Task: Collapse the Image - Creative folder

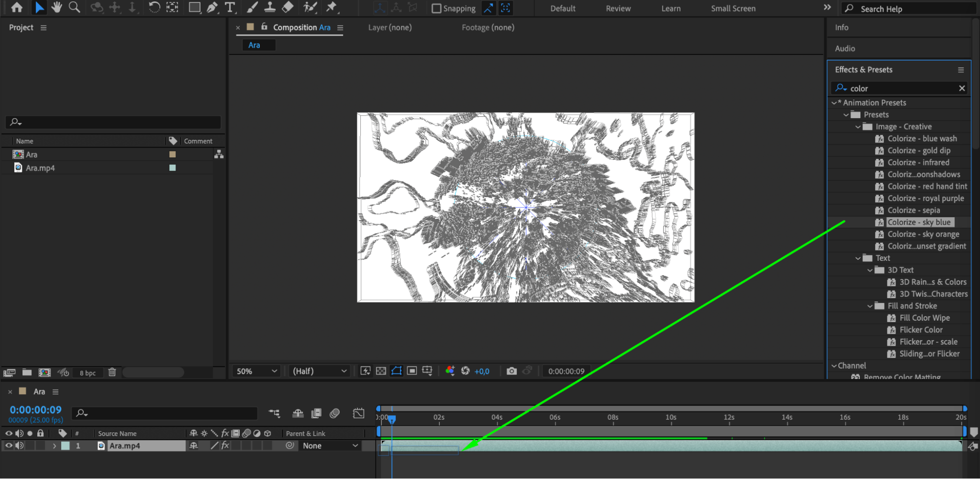Action: (858, 126)
